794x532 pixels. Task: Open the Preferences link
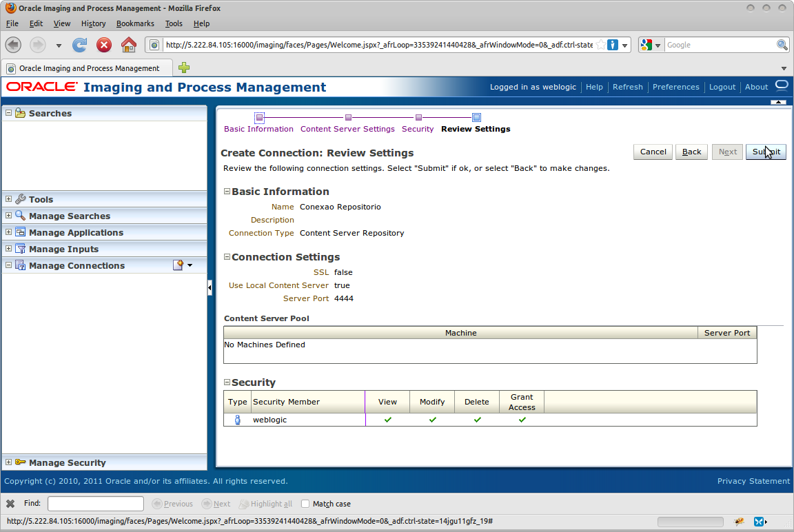[675, 87]
